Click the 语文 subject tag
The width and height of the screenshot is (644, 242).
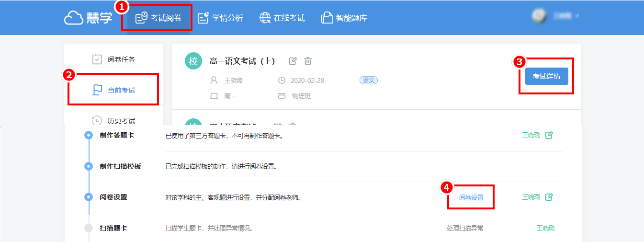[x=369, y=81]
